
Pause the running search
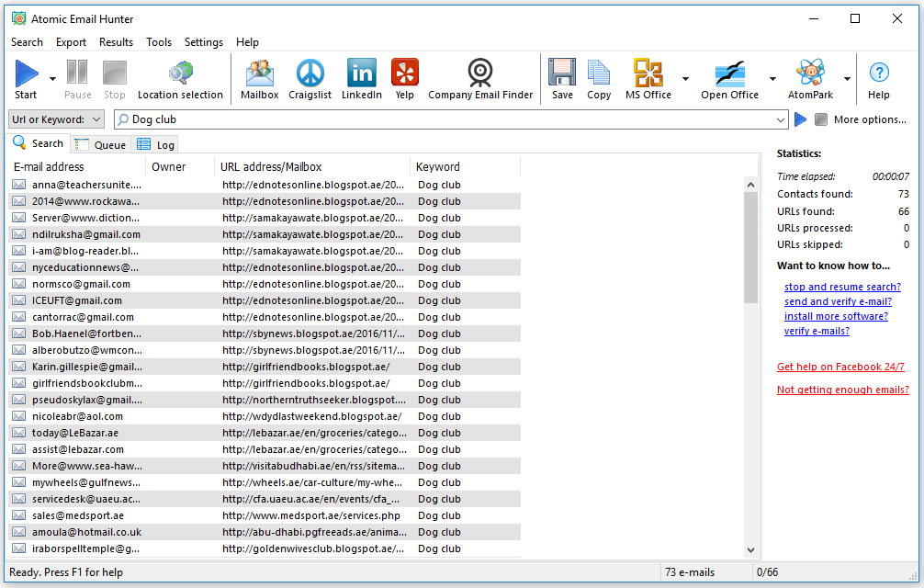coord(77,78)
